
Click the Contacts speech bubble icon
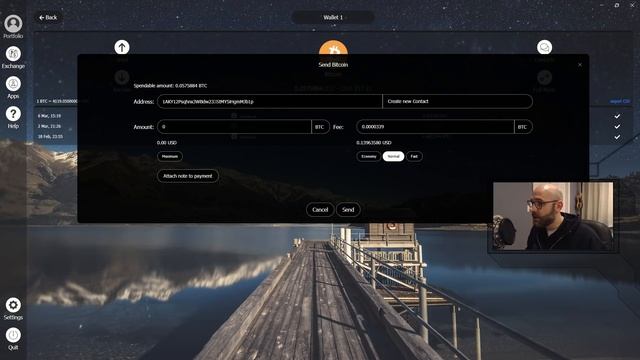544,47
